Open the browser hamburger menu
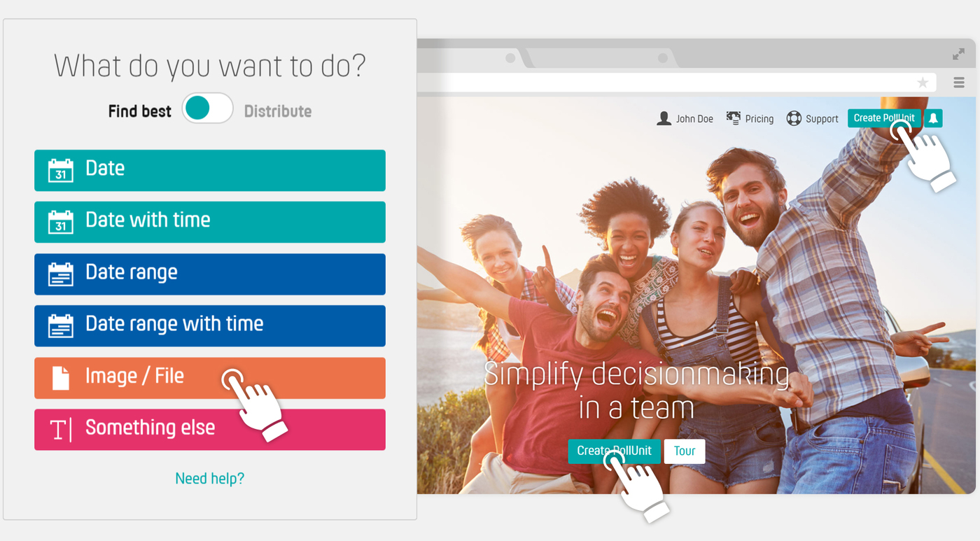This screenshot has width=980, height=541. [959, 83]
